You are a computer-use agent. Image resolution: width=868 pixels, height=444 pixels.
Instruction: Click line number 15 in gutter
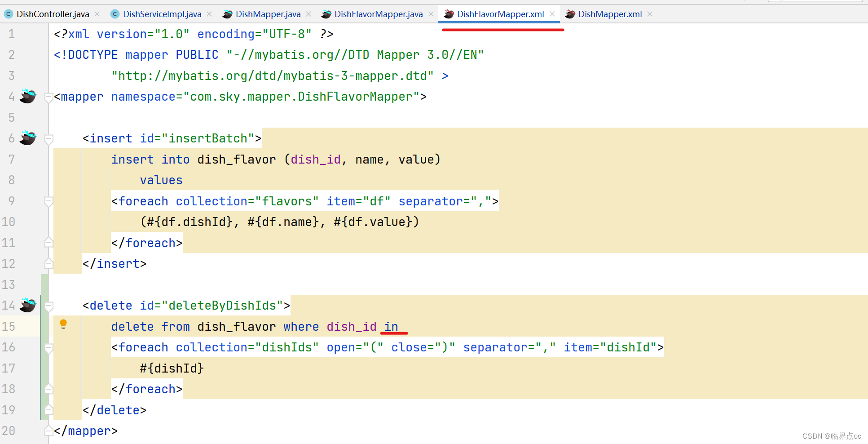click(x=9, y=326)
